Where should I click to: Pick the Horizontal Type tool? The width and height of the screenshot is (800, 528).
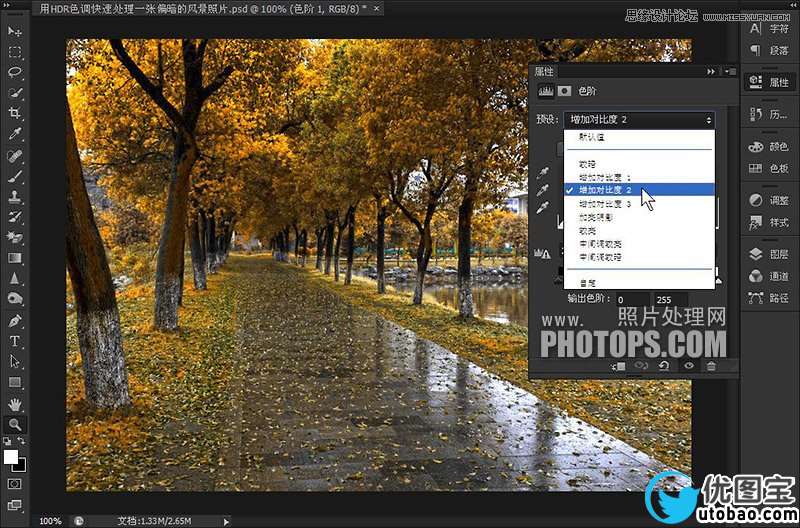[15, 341]
